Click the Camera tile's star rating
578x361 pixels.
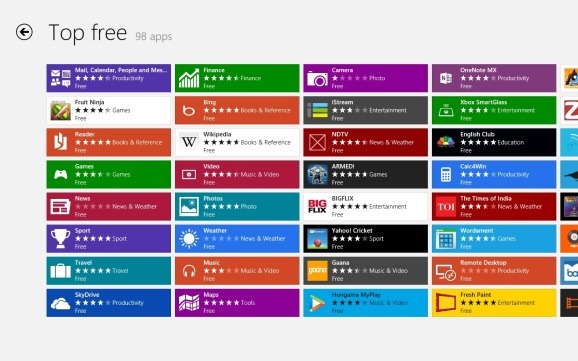(x=350, y=78)
